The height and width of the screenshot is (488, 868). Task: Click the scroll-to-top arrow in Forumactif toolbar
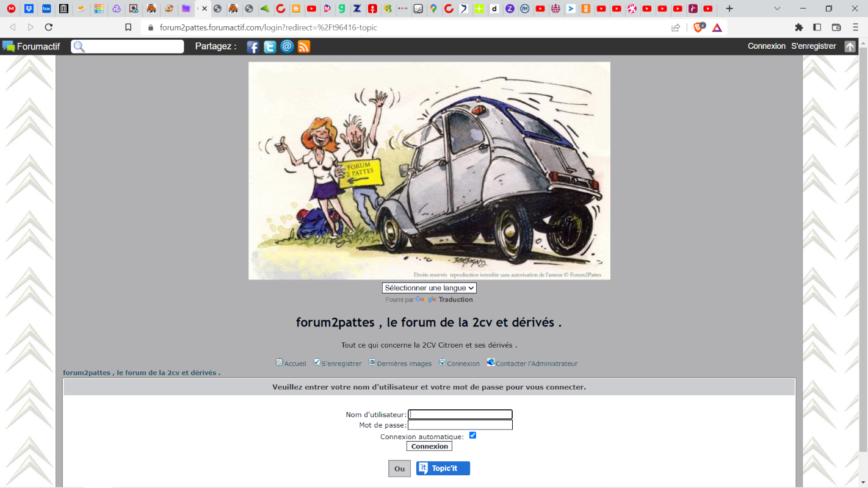(x=850, y=46)
